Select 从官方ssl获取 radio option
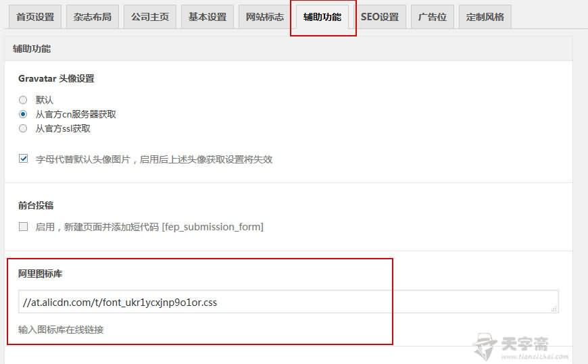The width and height of the screenshot is (588, 364). click(x=23, y=128)
